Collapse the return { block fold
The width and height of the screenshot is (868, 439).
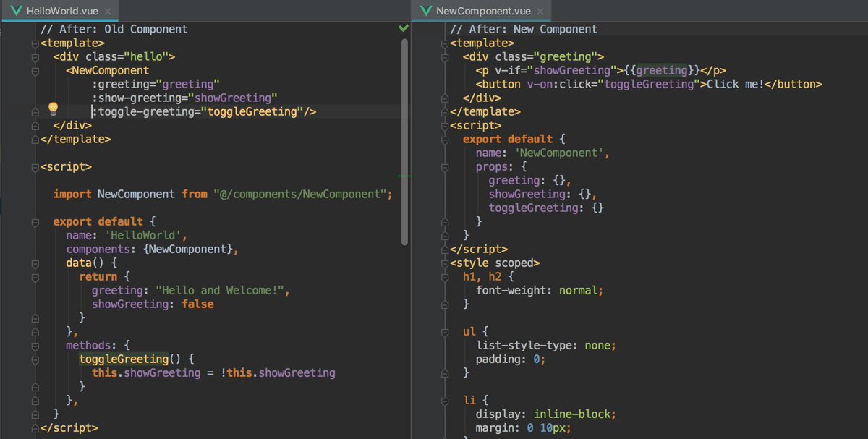tap(34, 277)
